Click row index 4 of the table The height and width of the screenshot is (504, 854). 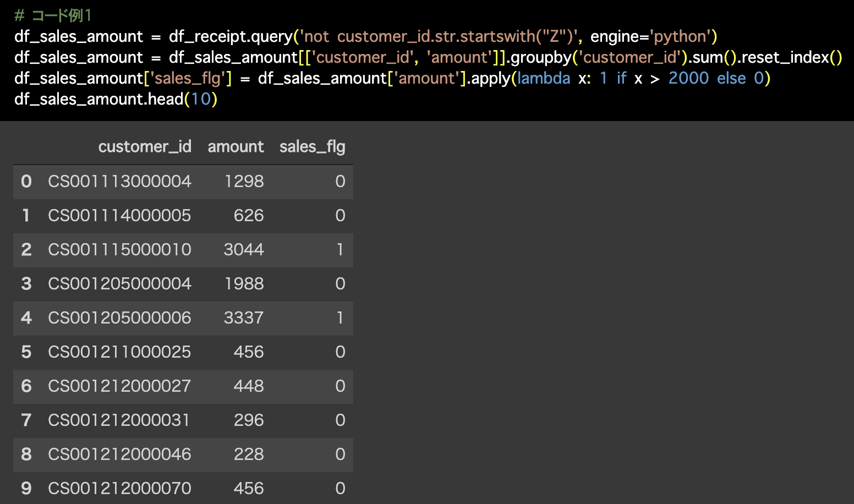point(26,318)
